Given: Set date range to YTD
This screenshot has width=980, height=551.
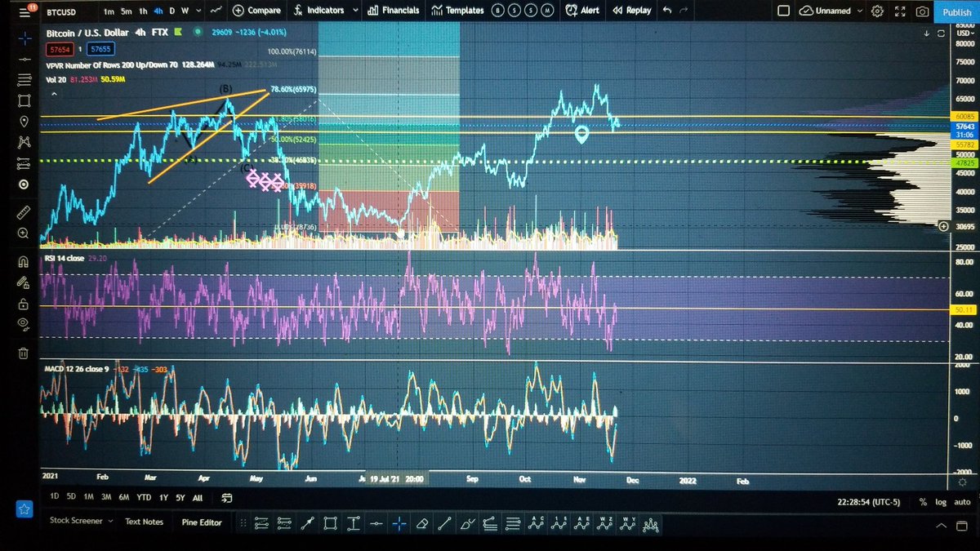Looking at the screenshot, I should point(144,497).
